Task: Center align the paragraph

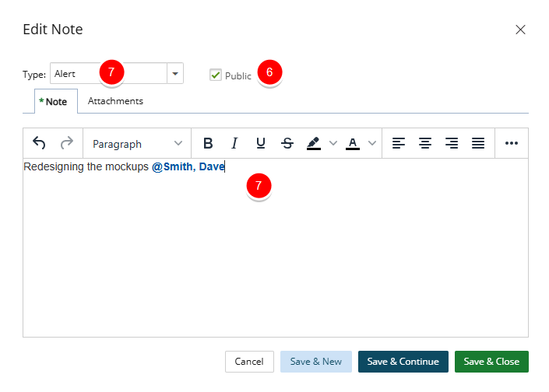Action: click(x=425, y=143)
